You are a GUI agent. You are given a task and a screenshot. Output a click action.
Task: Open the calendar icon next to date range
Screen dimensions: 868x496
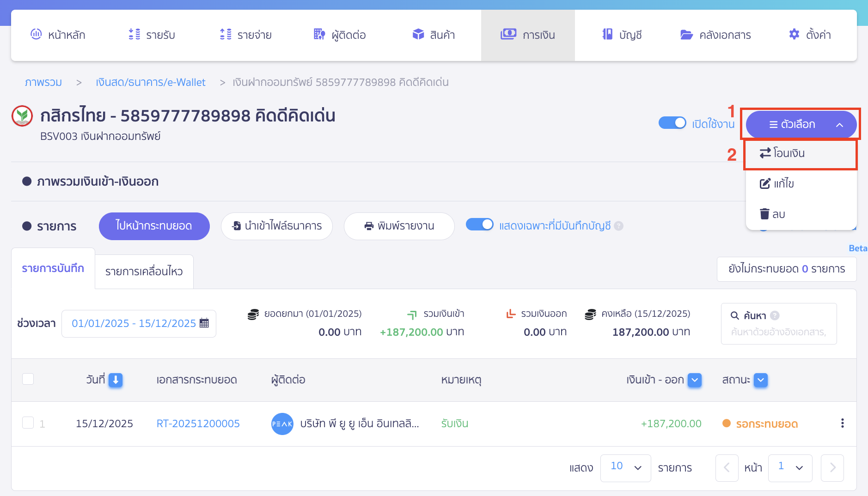click(x=204, y=323)
